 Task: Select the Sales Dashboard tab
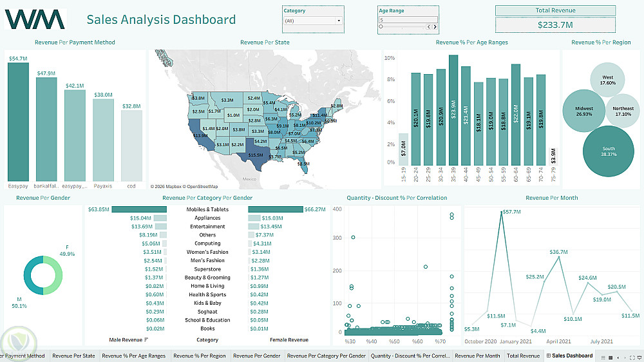pos(569,356)
